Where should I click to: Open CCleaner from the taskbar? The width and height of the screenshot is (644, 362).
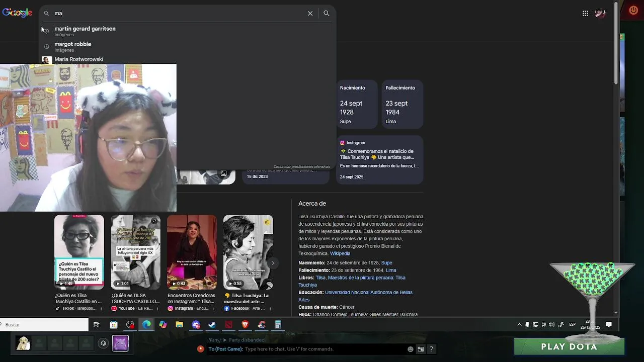[x=262, y=325]
